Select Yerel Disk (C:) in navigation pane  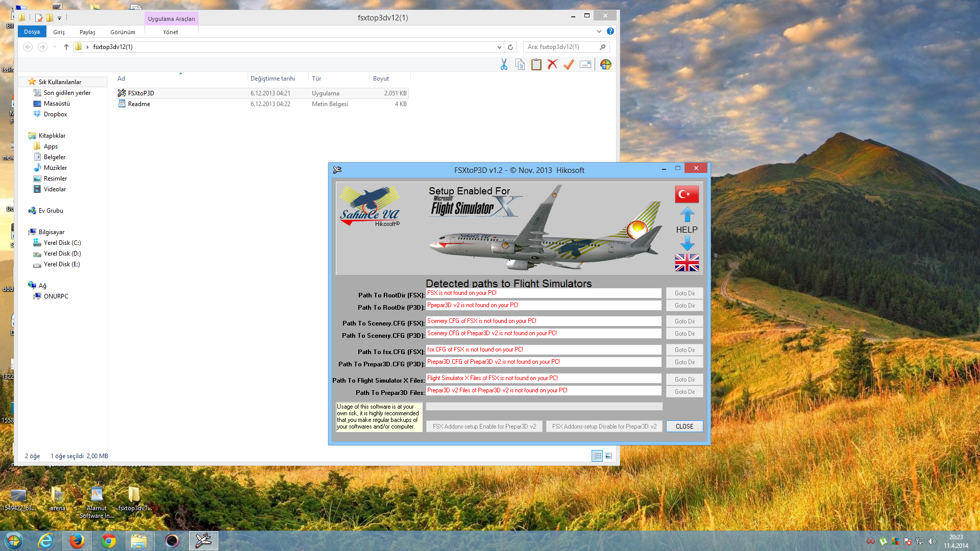click(x=62, y=243)
